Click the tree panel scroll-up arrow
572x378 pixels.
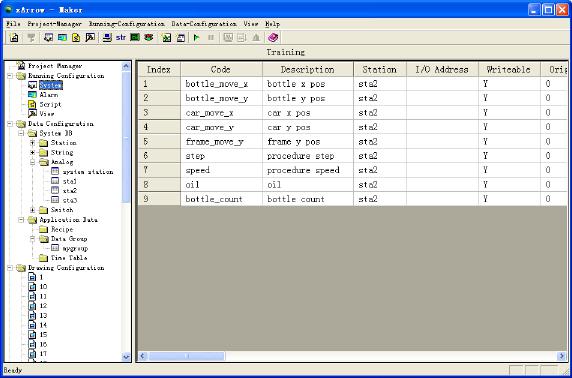126,66
